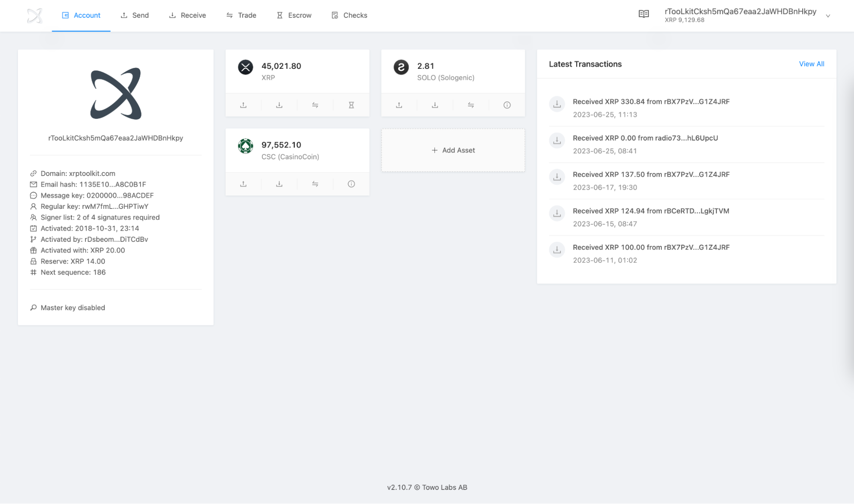Screen dimensions: 854x504
Task: Click the Escrow hourglass icon on the XRP card
Action: [351, 105]
